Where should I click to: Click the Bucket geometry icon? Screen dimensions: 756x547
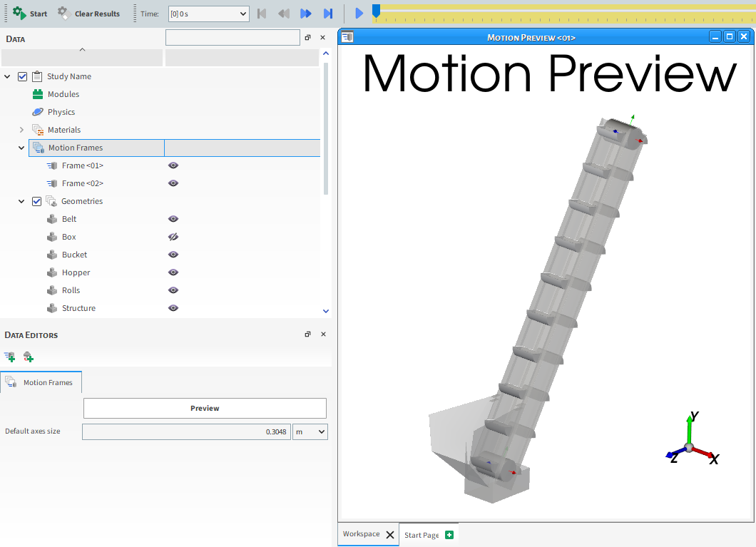click(x=52, y=255)
